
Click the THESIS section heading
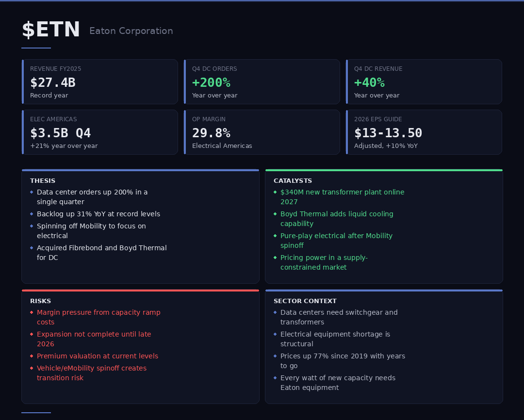click(43, 181)
